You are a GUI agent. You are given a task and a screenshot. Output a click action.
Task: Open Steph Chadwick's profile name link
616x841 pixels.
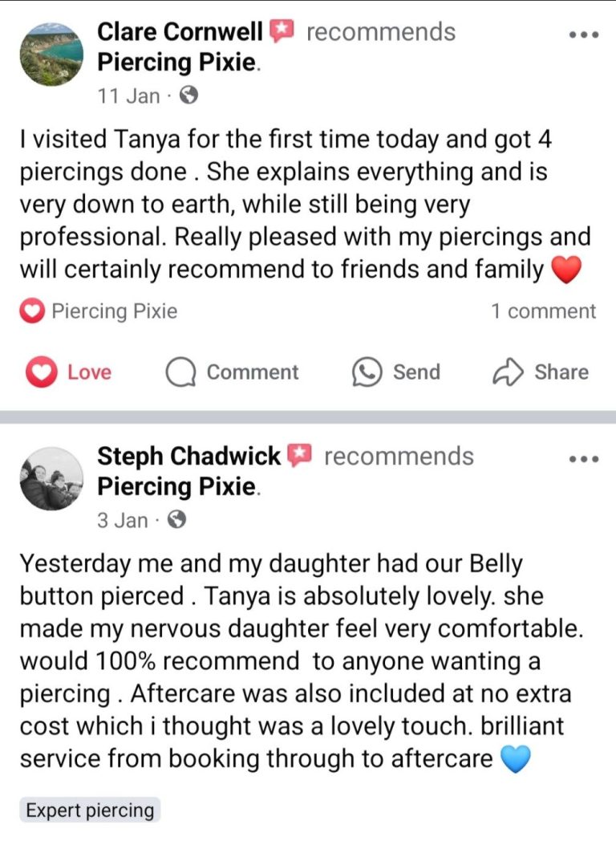[x=188, y=456]
